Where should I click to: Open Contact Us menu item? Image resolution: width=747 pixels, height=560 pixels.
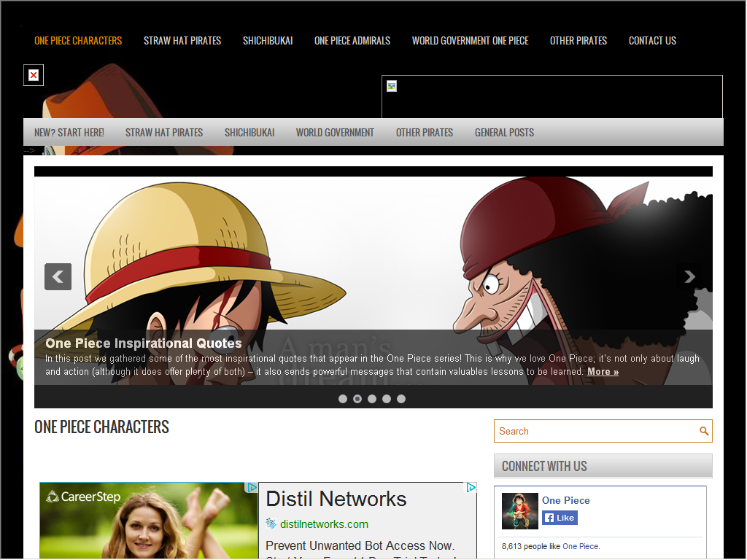click(652, 41)
